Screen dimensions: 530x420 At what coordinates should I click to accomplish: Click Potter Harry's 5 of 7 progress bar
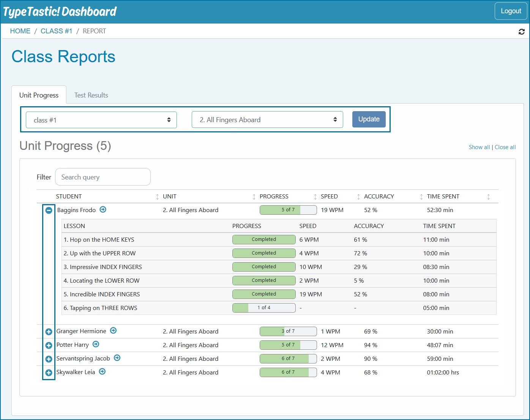[288, 345]
